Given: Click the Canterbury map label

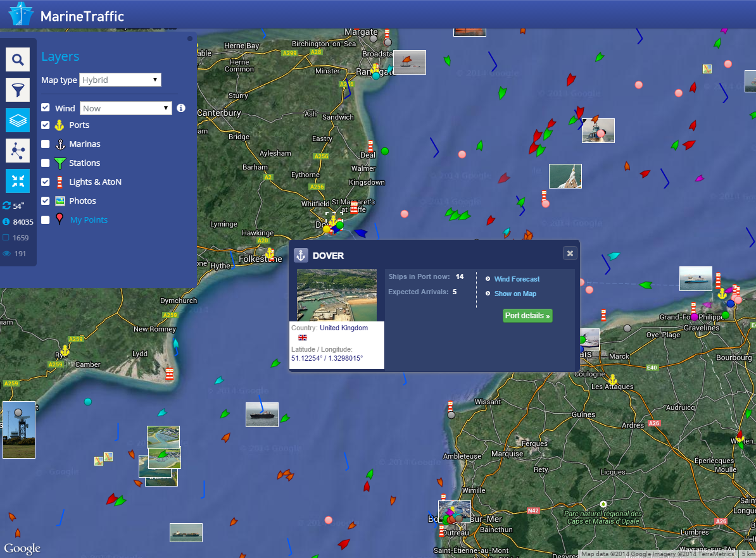Looking at the screenshot, I should tap(219, 113).
